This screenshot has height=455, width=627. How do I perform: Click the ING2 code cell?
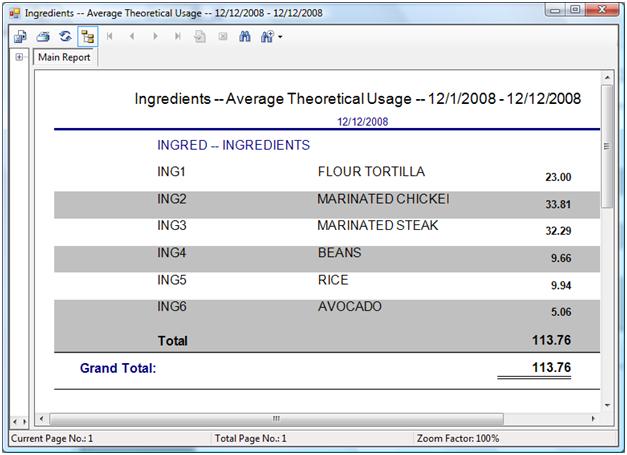point(172,199)
